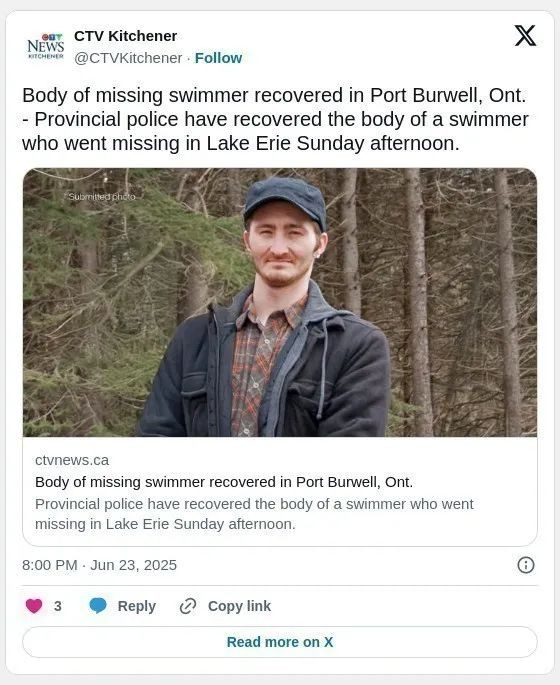The image size is (560, 685).
Task: Open the @CTVKitchener handle
Action: (128, 58)
